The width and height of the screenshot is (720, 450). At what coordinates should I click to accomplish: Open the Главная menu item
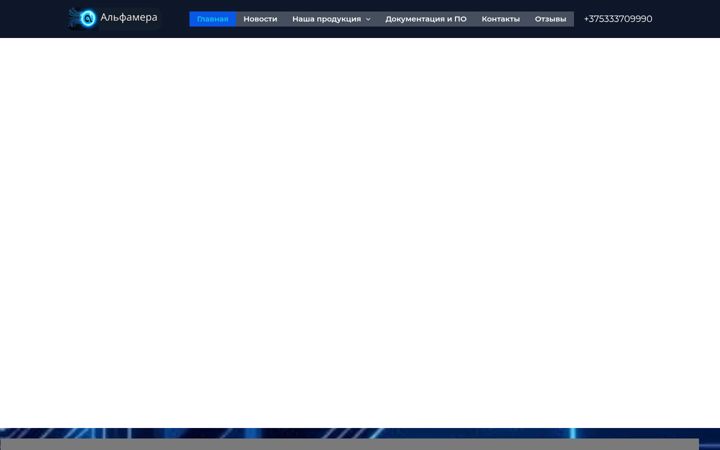pos(213,19)
